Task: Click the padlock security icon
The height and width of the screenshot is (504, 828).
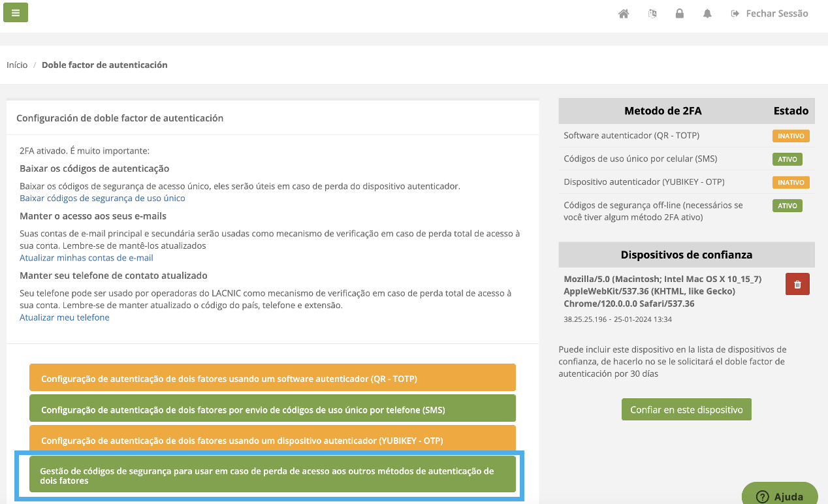Action: 680,14
